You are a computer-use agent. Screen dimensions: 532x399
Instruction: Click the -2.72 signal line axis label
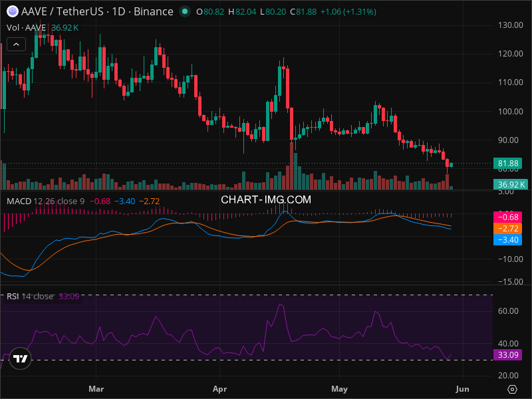[x=507, y=228]
